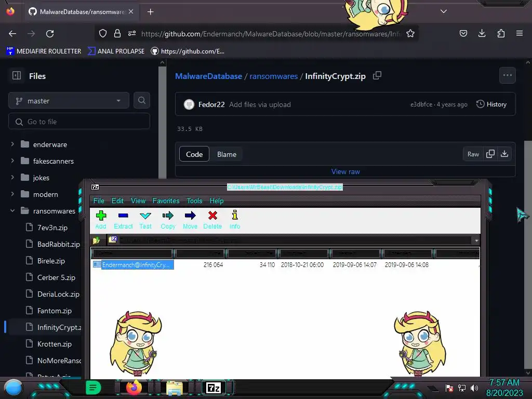
Task: Click the Copy icon in 7-Zip toolbar
Action: point(168,220)
